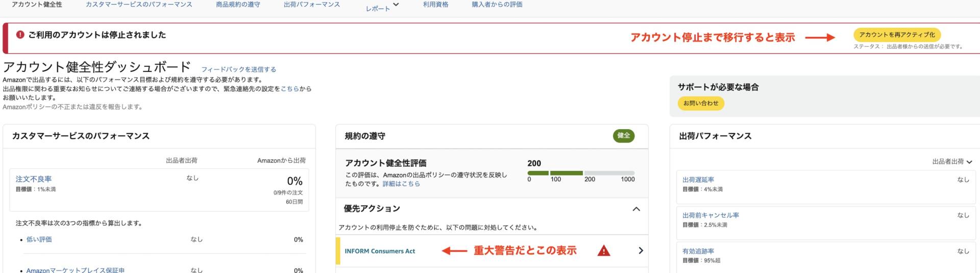The width and height of the screenshot is (980, 273).
Task: Click the ご利用のアカウントは停止されました message
Action: click(x=97, y=35)
